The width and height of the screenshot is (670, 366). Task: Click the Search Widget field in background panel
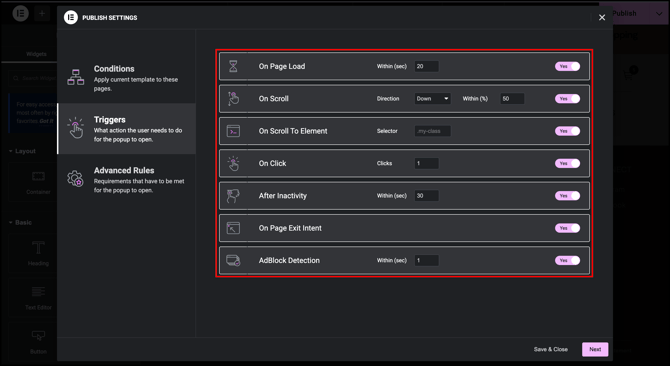[x=33, y=79]
